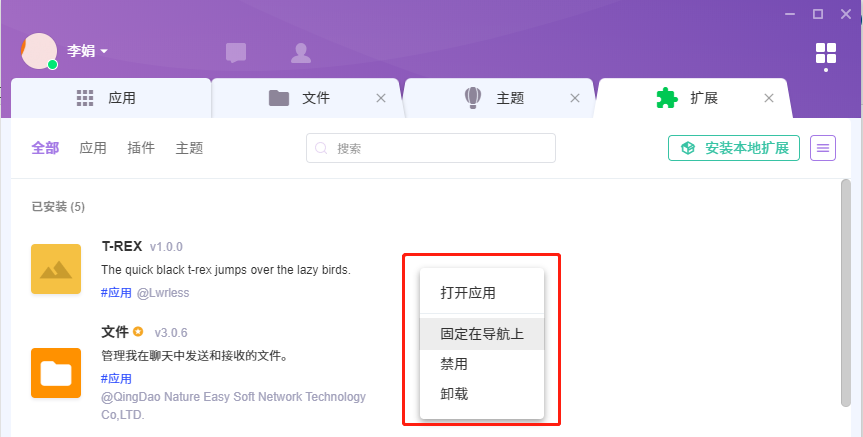Open the contacts person icon

coord(300,53)
